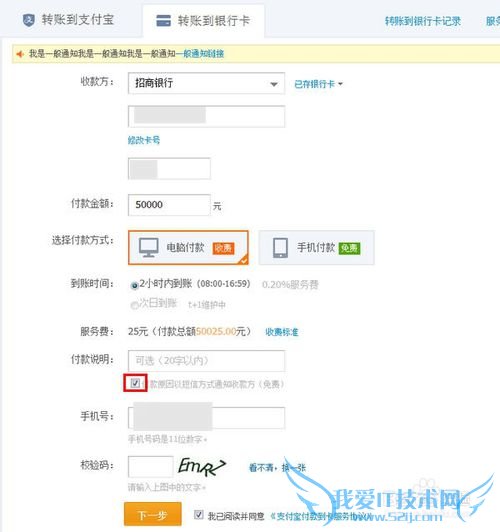Viewport: 500px width, 532px height.
Task: Toggle the 我已阅读并同意 agreement checkbox
Action: (x=199, y=514)
